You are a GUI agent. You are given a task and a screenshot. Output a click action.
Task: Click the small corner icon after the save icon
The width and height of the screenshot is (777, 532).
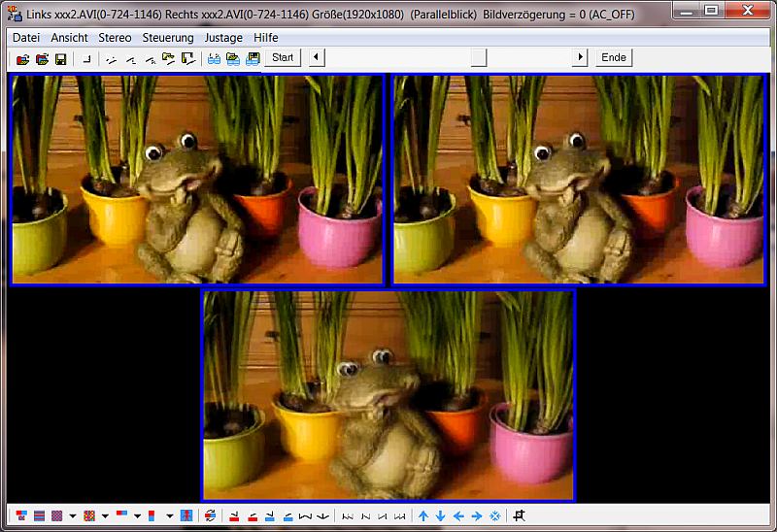tap(86, 59)
